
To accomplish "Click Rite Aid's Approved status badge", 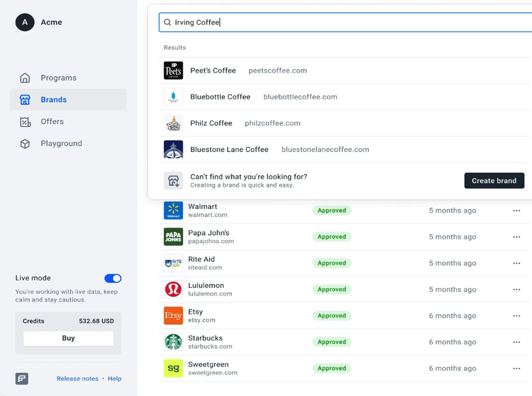I will [332, 263].
